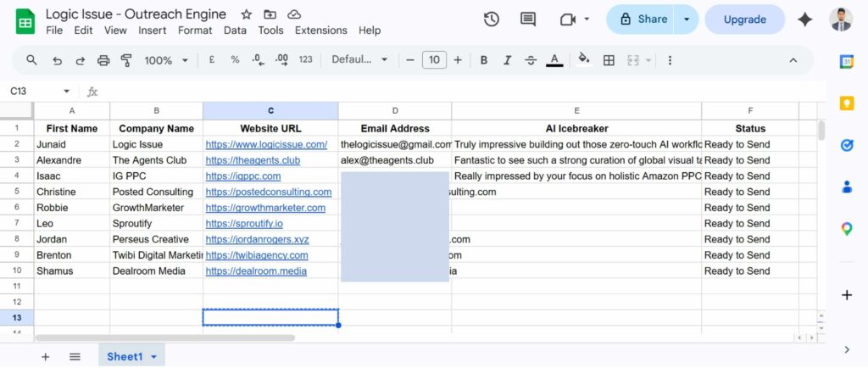This screenshot has width=868, height=368.
Task: Open the Sheet1 tab menu arrow
Action: click(154, 357)
